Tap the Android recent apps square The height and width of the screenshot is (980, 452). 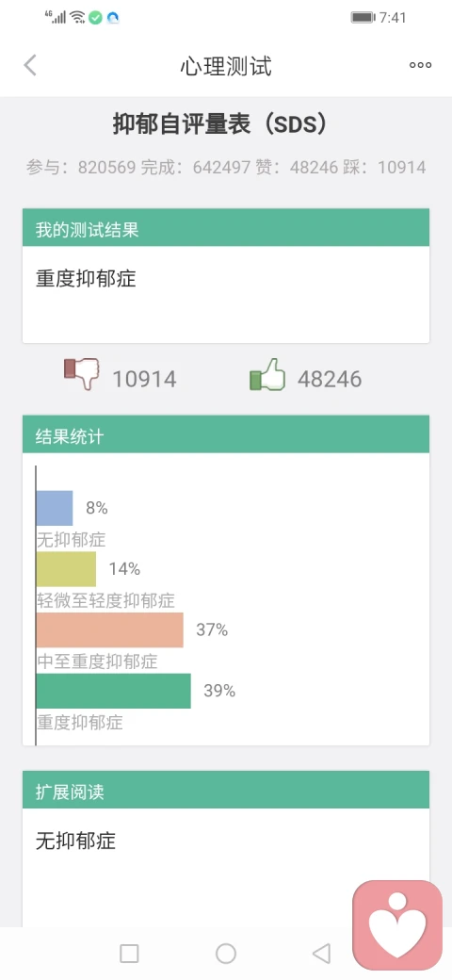coord(129,954)
